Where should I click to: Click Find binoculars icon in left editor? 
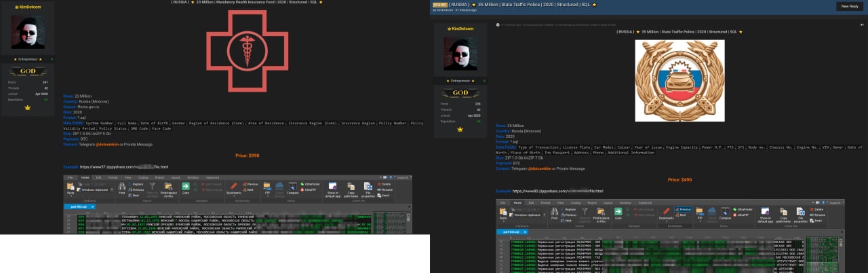(x=121, y=187)
